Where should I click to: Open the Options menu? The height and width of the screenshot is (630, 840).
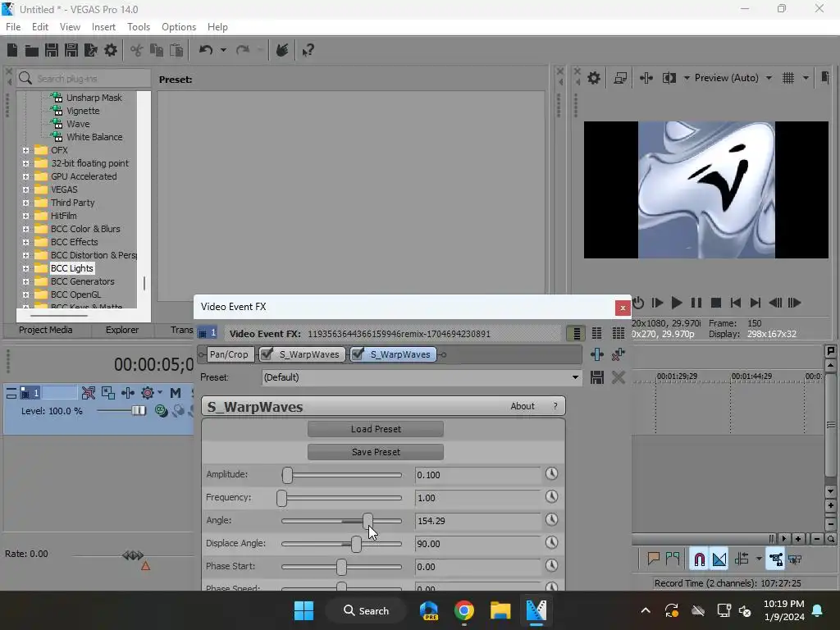tap(179, 27)
